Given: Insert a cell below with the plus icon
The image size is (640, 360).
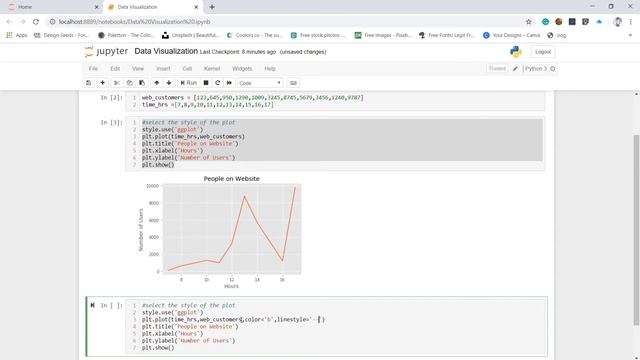Looking at the screenshot, I should (102, 83).
